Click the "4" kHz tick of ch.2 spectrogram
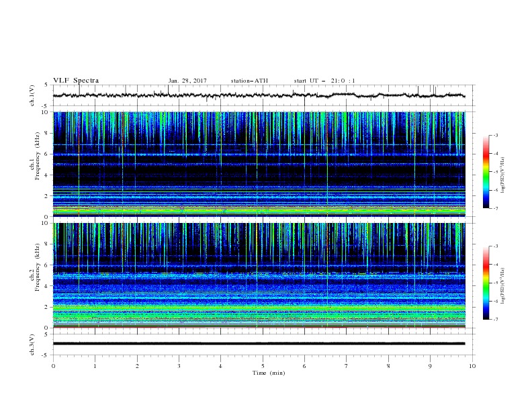The height and width of the screenshot is (411, 532). (x=46, y=286)
